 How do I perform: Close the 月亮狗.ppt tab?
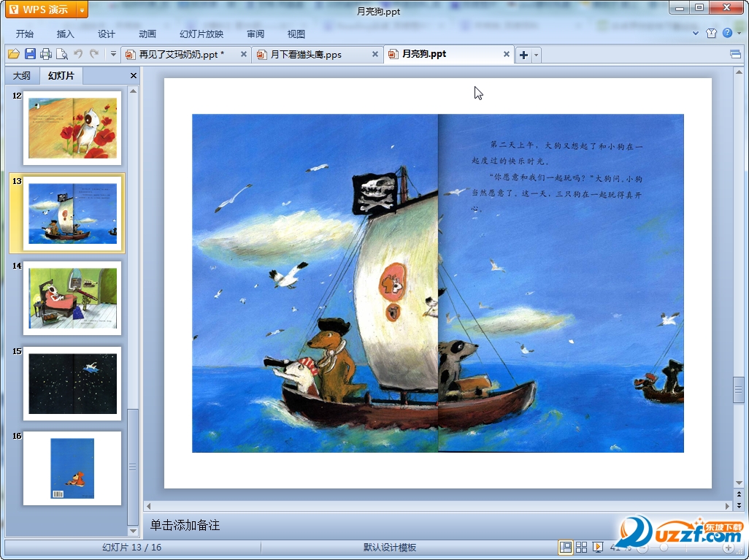pyautogui.click(x=507, y=54)
